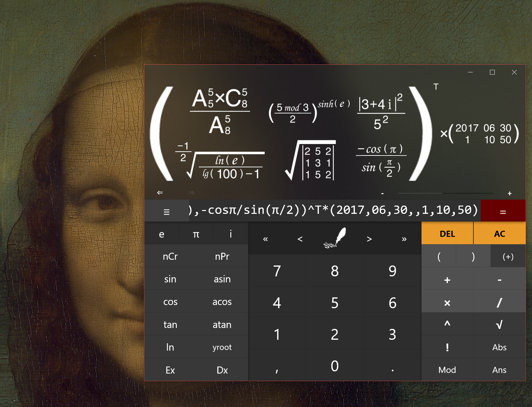Move cursor right with >
The height and width of the screenshot is (407, 532).
click(369, 239)
